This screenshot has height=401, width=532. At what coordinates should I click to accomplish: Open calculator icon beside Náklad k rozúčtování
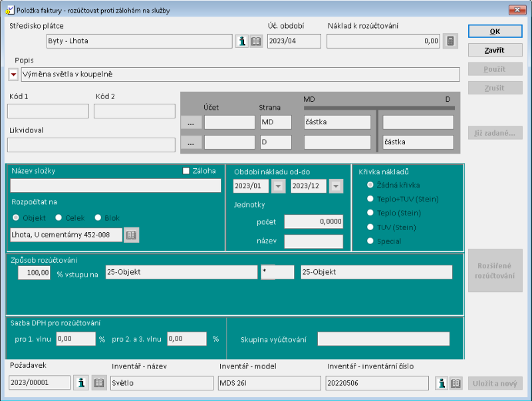coord(451,41)
